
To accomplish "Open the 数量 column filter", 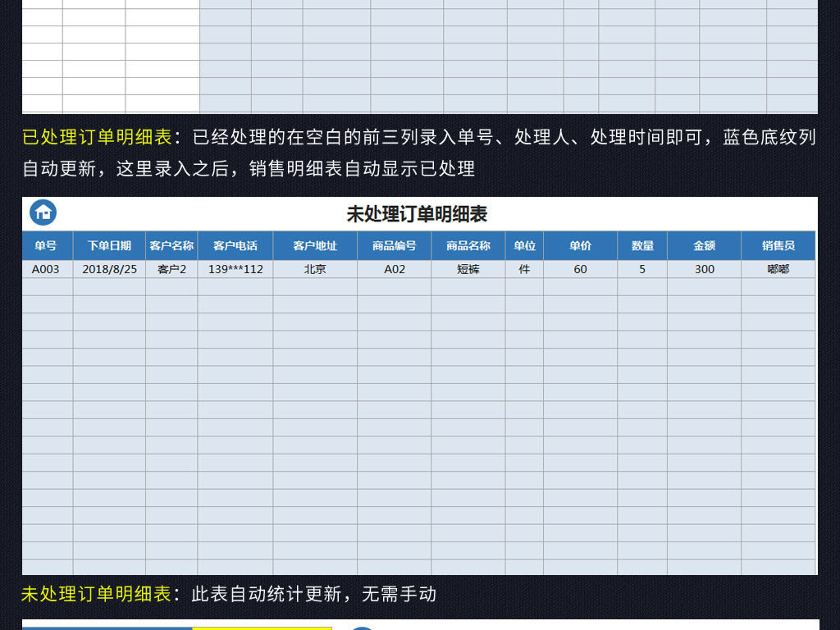I will click(x=641, y=245).
